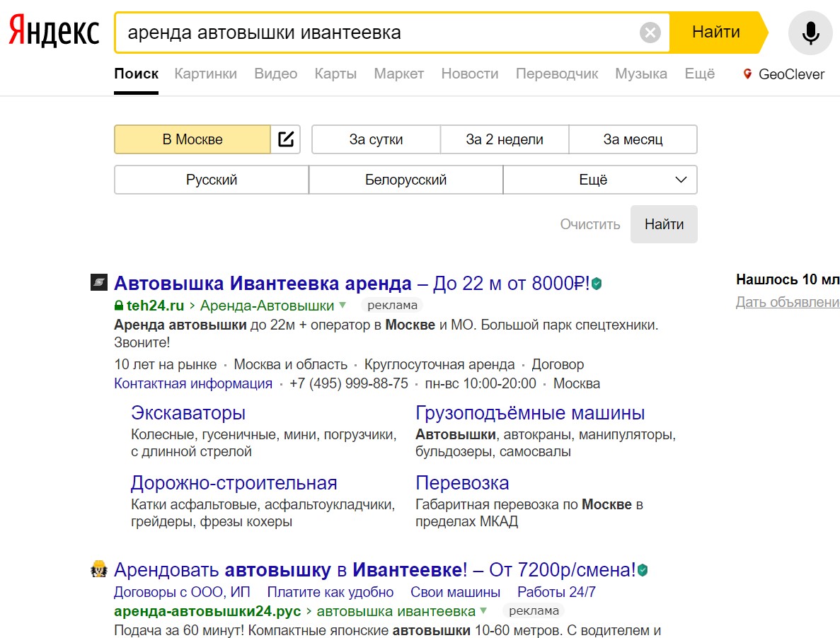Image resolution: width=840 pixels, height=638 pixels.
Task: Open the Дорожно-строительная sitelink
Action: point(234,483)
